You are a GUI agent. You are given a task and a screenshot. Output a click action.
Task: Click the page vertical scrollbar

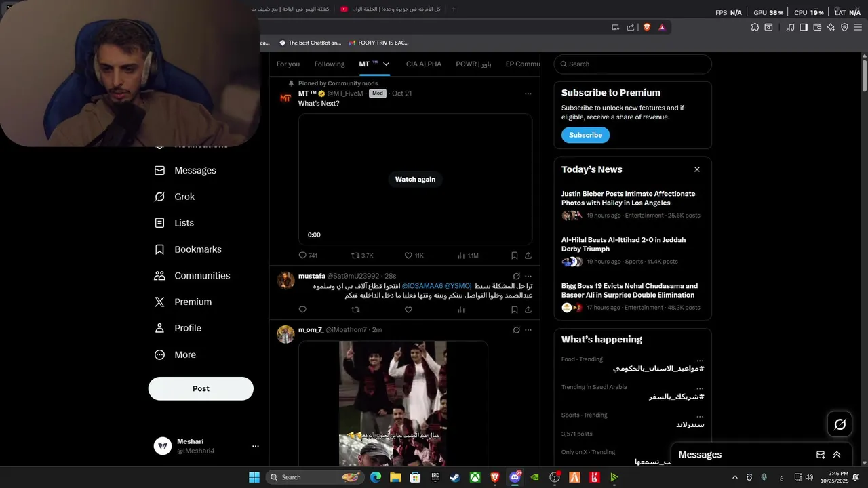(865, 76)
